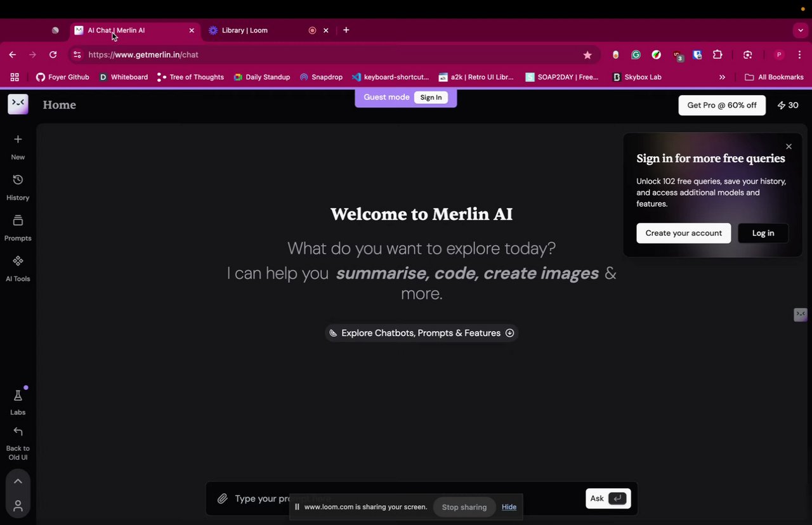812x525 pixels.
Task: Reload the page
Action: coord(53,55)
